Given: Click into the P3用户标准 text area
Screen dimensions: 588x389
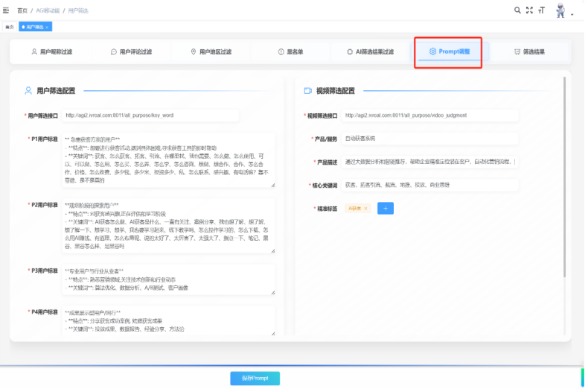Looking at the screenshot, I should [x=168, y=279].
